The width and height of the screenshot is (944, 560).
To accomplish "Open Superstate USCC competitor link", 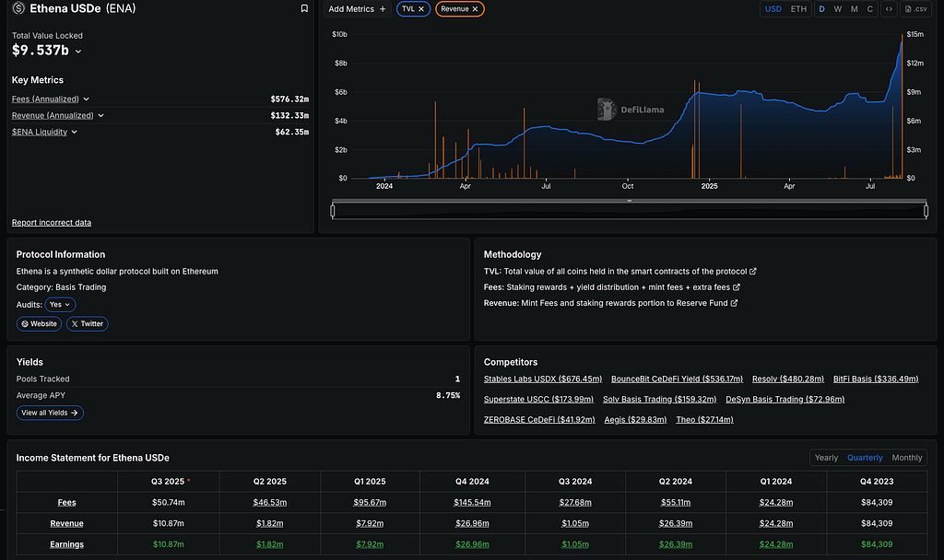I will pyautogui.click(x=538, y=400).
